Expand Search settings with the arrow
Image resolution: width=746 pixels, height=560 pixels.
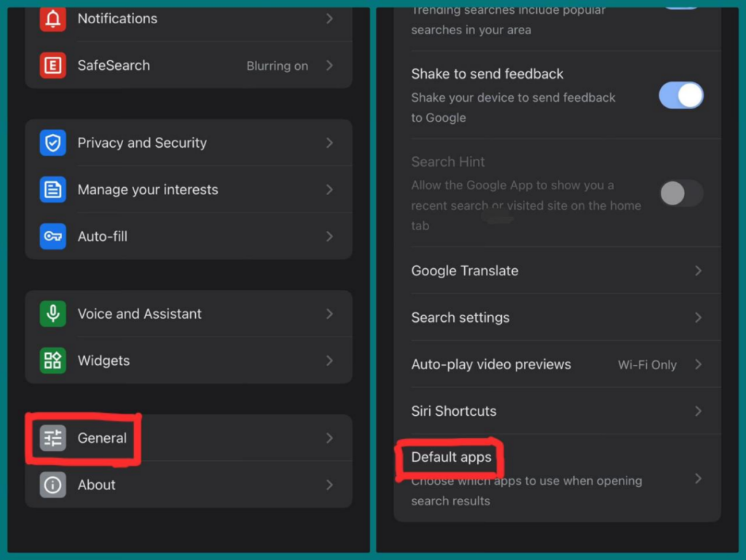(698, 318)
